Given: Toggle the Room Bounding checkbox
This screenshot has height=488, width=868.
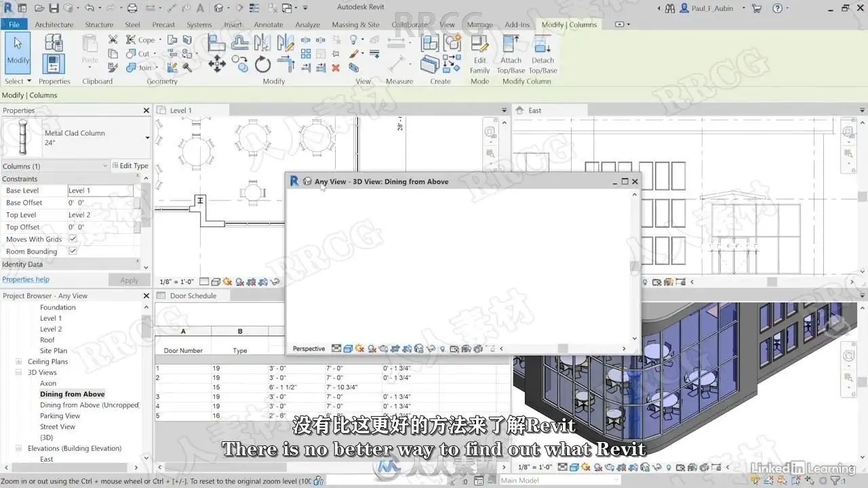Looking at the screenshot, I should click(x=73, y=251).
